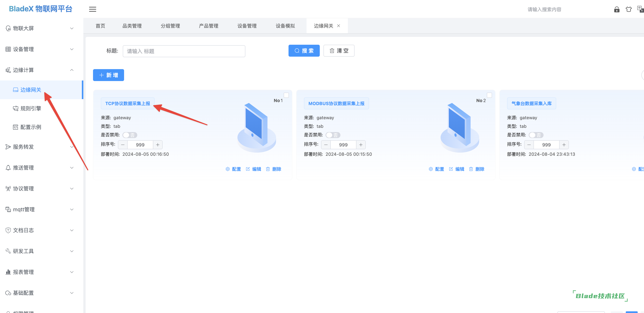Expand the 研发工具 menu chevron
Viewport: 644px width, 313px height.
click(x=72, y=251)
